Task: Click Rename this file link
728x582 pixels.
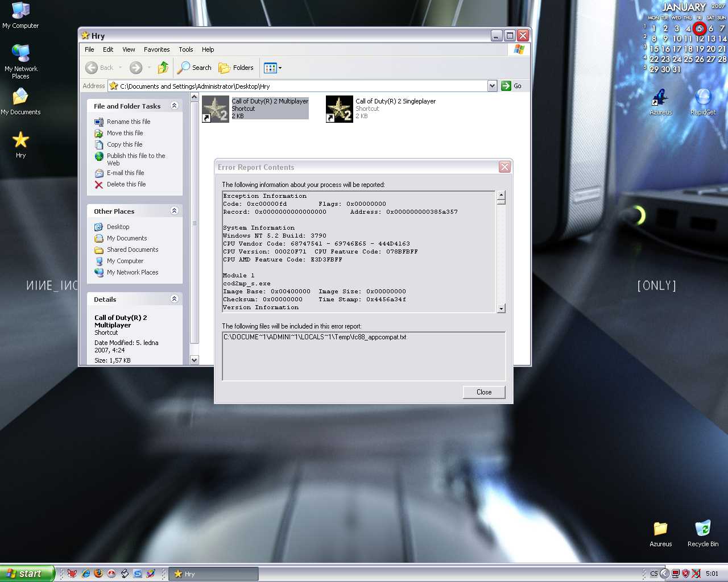Action: tap(129, 122)
